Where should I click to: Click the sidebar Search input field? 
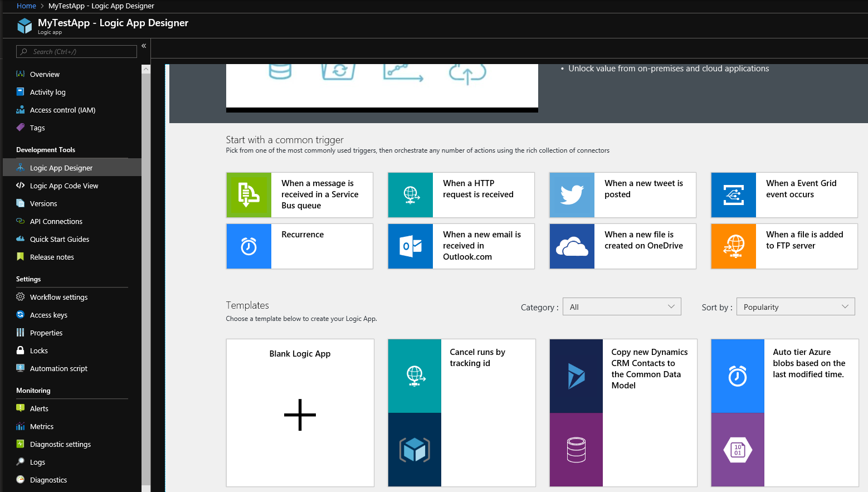(x=76, y=52)
